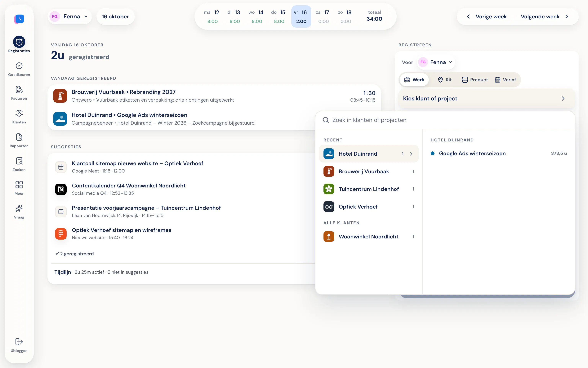
Task: Open the Meer grid icon
Action: [x=19, y=185]
